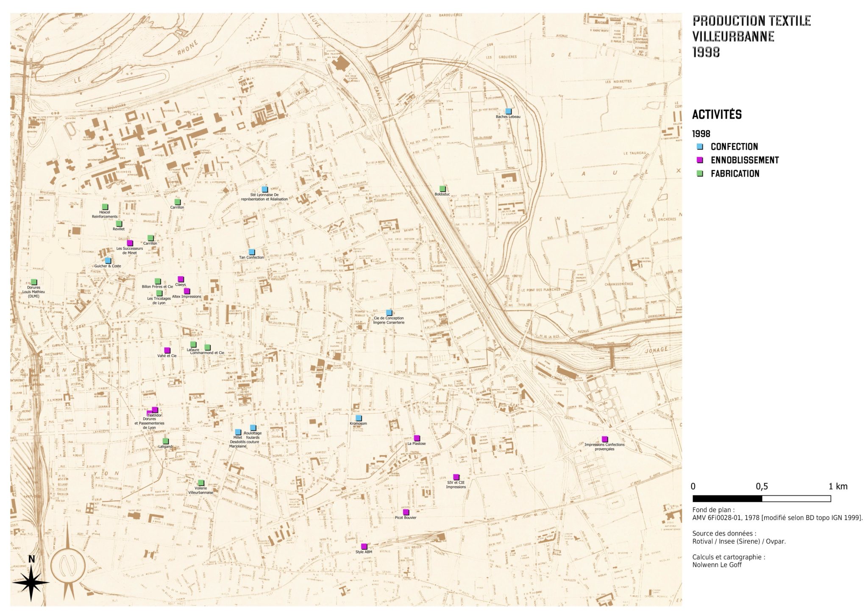Click the Fabrication green legend swatch
Screen dimensions: 868x614
[x=700, y=173]
